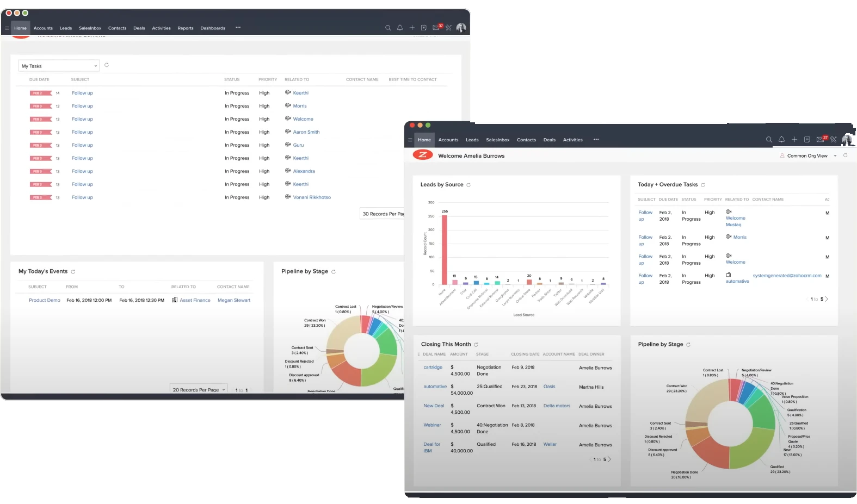Click the search icon in the front window
This screenshot has width=857, height=504.
(x=769, y=140)
